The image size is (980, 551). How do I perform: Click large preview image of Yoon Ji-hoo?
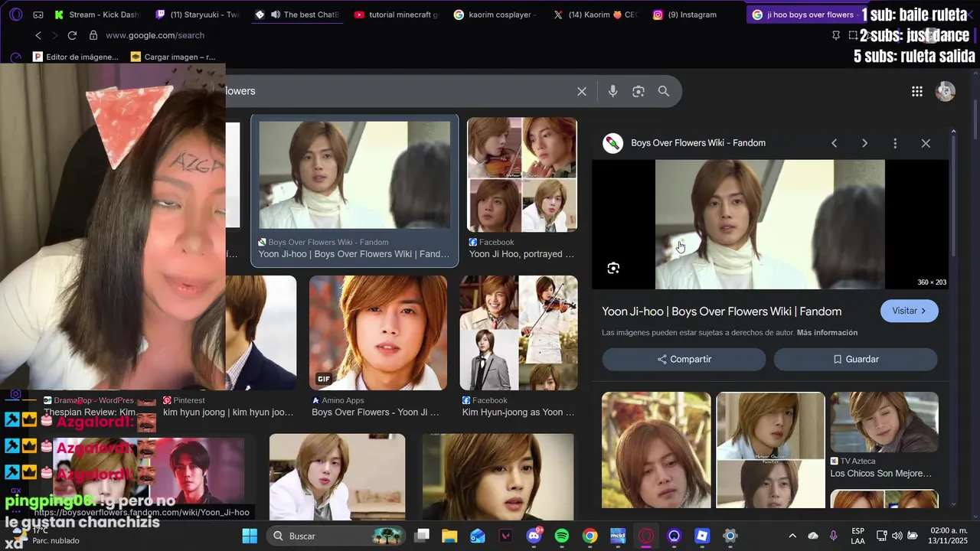pos(769,224)
